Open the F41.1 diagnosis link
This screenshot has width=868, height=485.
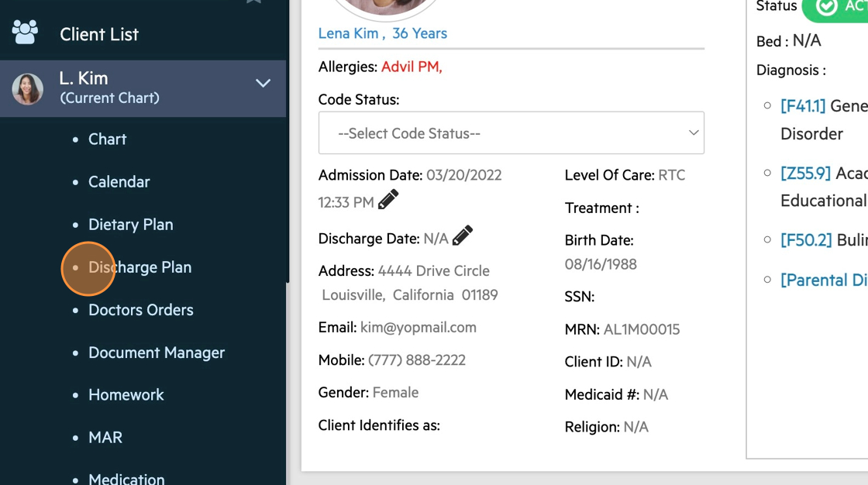click(803, 106)
